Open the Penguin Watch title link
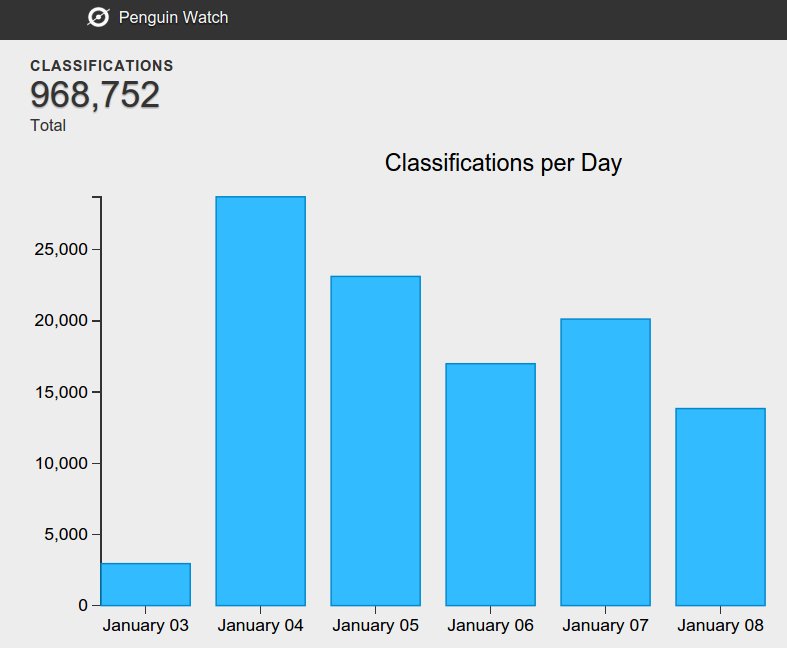Image resolution: width=787 pixels, height=648 pixels. pos(173,17)
